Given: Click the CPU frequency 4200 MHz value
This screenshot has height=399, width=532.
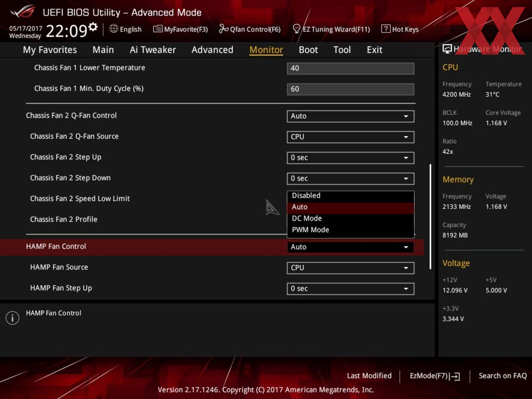Looking at the screenshot, I should (457, 94).
